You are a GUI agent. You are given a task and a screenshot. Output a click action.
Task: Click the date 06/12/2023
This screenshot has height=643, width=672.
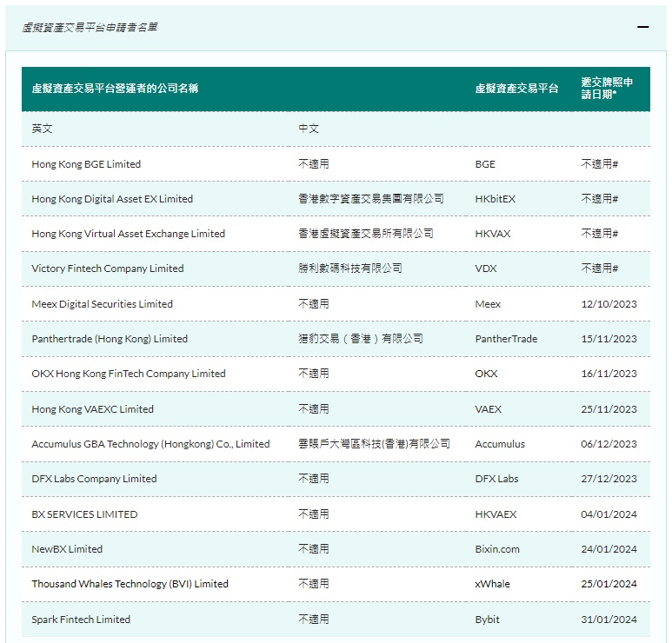point(609,444)
